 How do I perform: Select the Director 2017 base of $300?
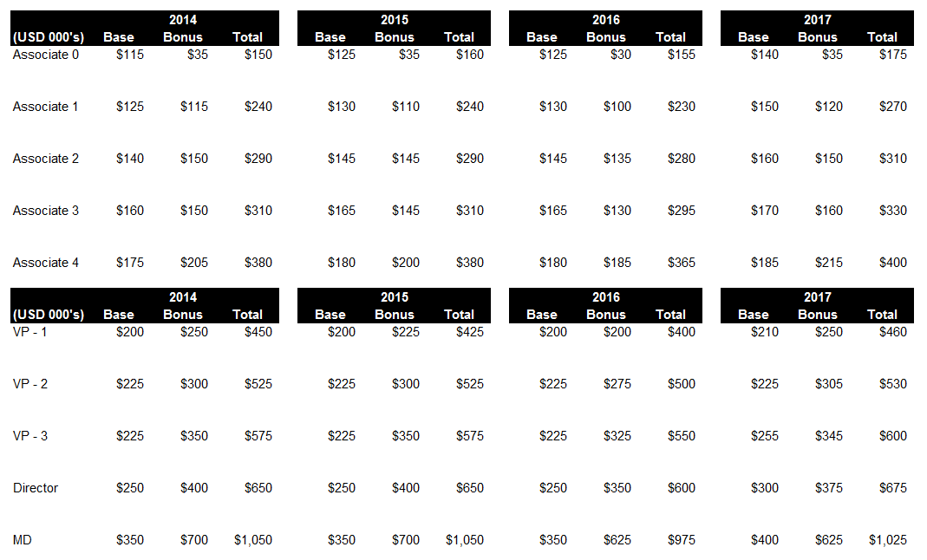765,488
